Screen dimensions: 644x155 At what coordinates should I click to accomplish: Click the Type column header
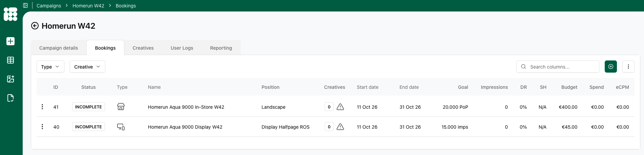122,87
